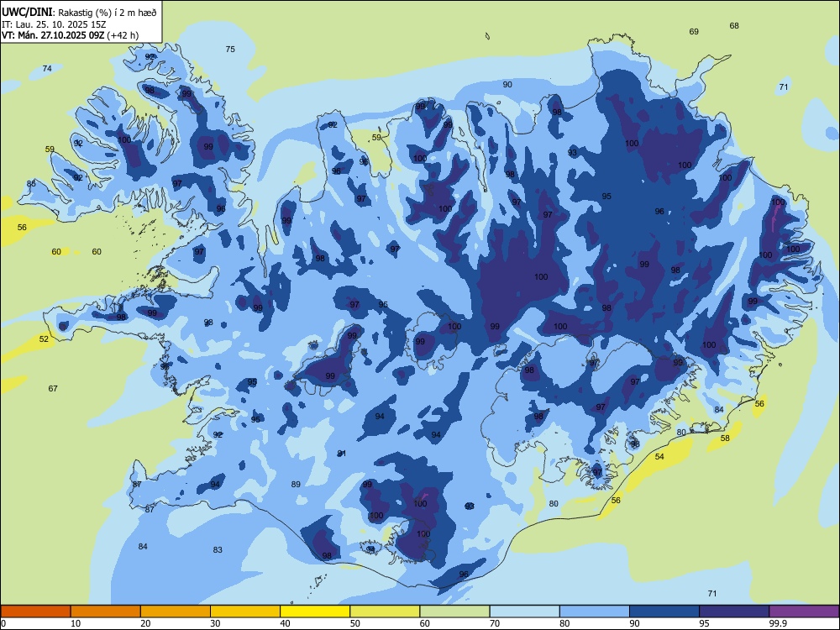Click the humidity value '54' on the map
The height and width of the screenshot is (630, 840).
pos(659,456)
